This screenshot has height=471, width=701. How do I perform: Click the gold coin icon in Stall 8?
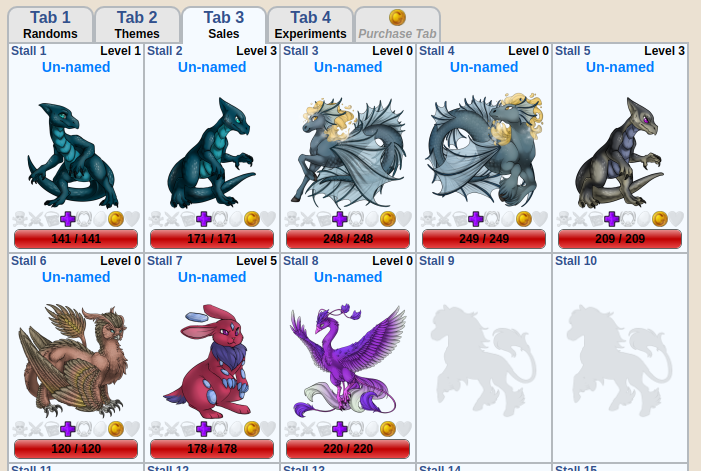click(388, 429)
